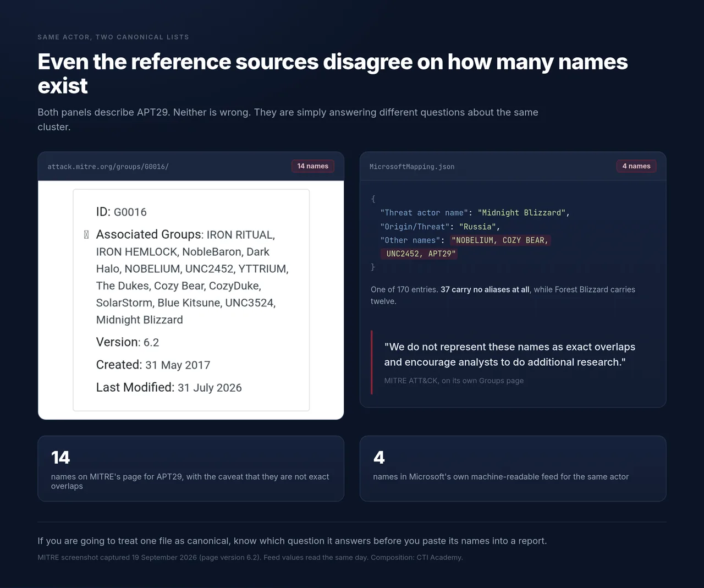The image size is (704, 588).
Task: Click the "names on MITRE's page for APT29" caption
Action: 190,481
